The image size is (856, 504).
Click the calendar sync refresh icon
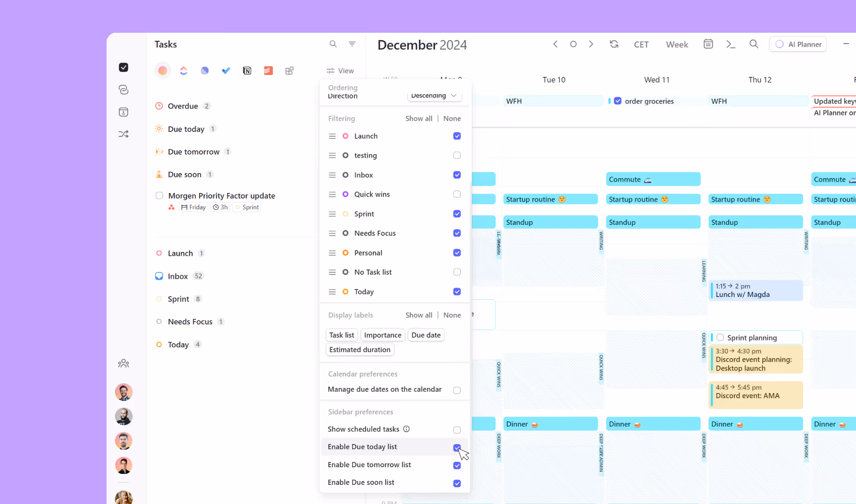[614, 44]
